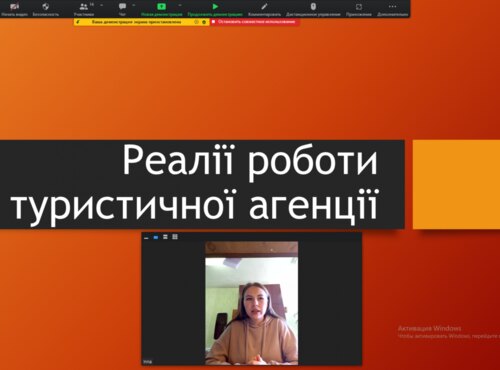Image resolution: width=500 pixels, height=370 pixels.
Task: Click the shield icon in yellow banner
Action: 204,22
